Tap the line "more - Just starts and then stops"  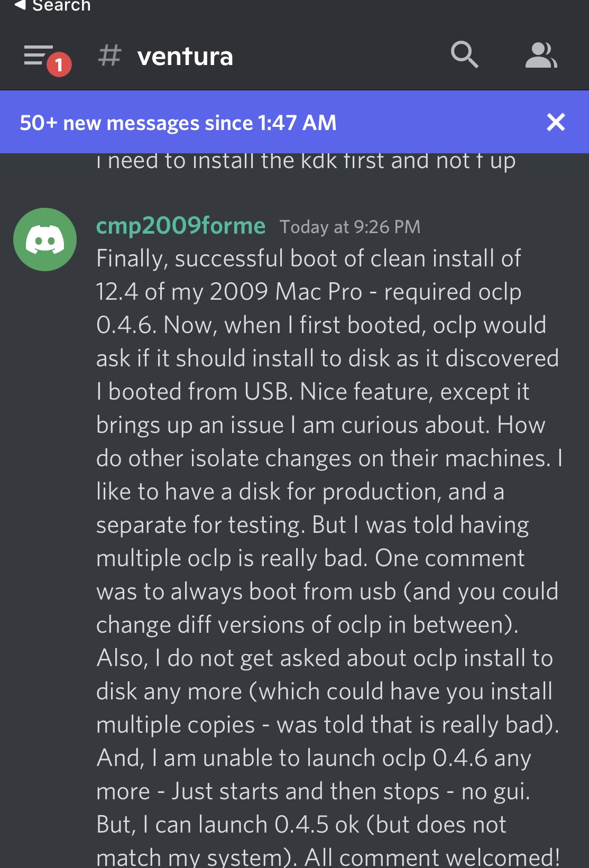pyautogui.click(x=313, y=791)
